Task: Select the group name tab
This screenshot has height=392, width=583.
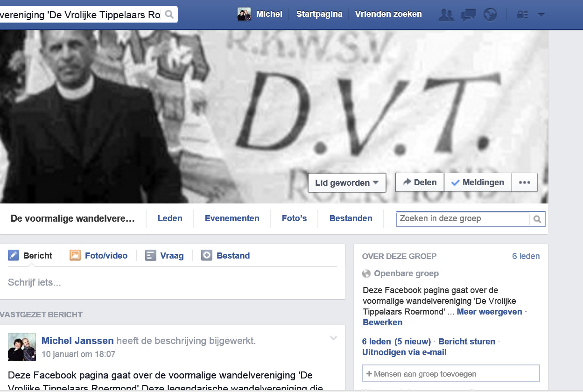Action: tap(73, 218)
